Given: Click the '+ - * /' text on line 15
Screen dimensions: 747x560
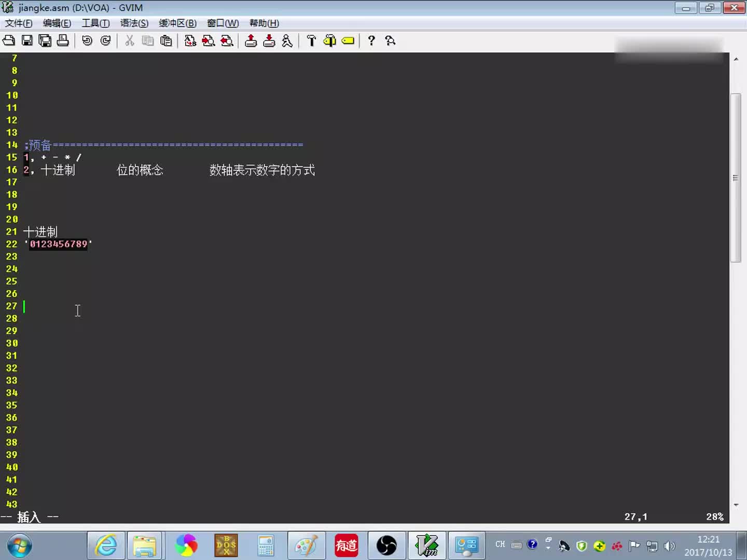Looking at the screenshot, I should click(61, 157).
